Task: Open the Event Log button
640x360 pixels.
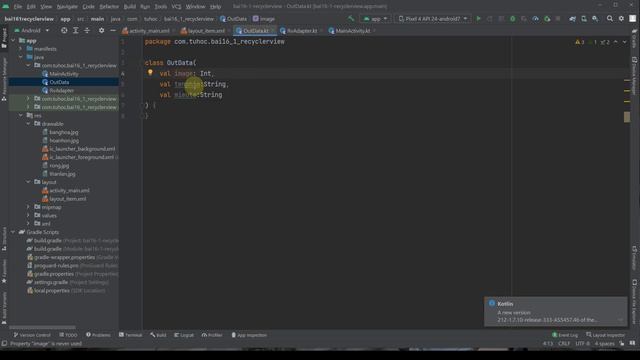Action: 565,335
